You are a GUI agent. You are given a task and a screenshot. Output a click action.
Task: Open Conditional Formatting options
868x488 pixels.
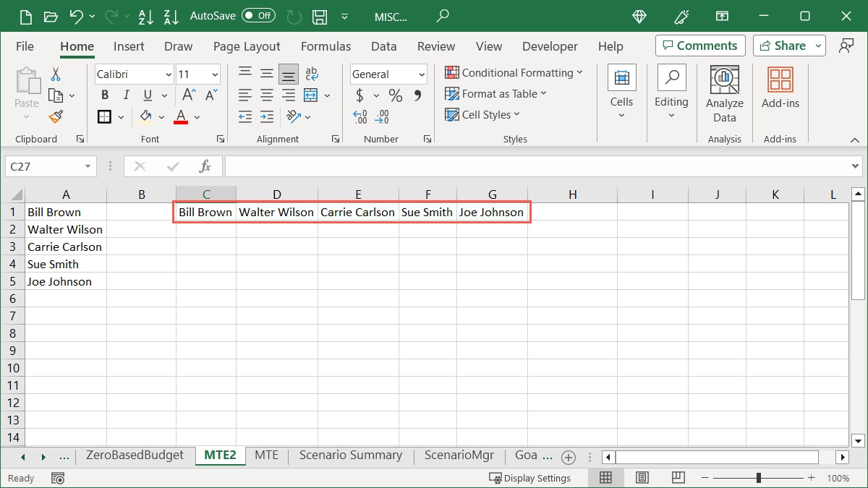point(514,73)
